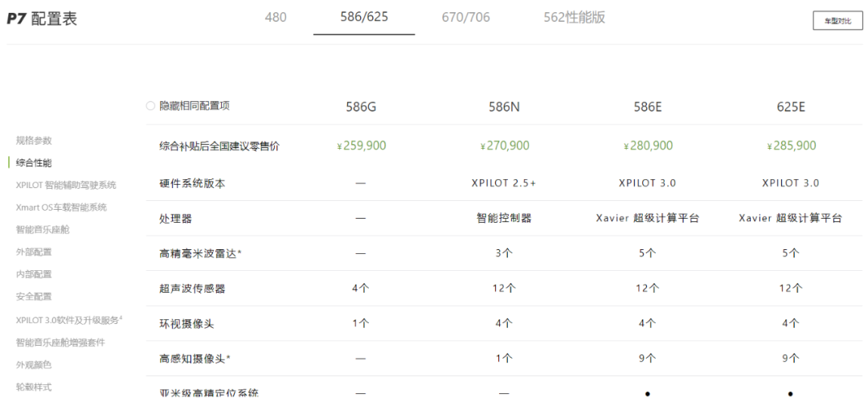This screenshot has height=402, width=868.
Task: Go to 内部配置 section
Action: point(34,274)
